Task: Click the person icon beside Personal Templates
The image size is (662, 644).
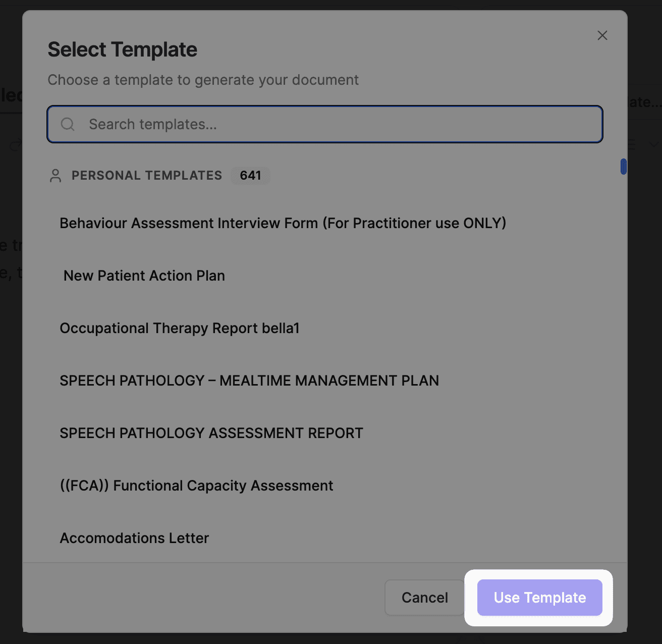Action: 56,175
